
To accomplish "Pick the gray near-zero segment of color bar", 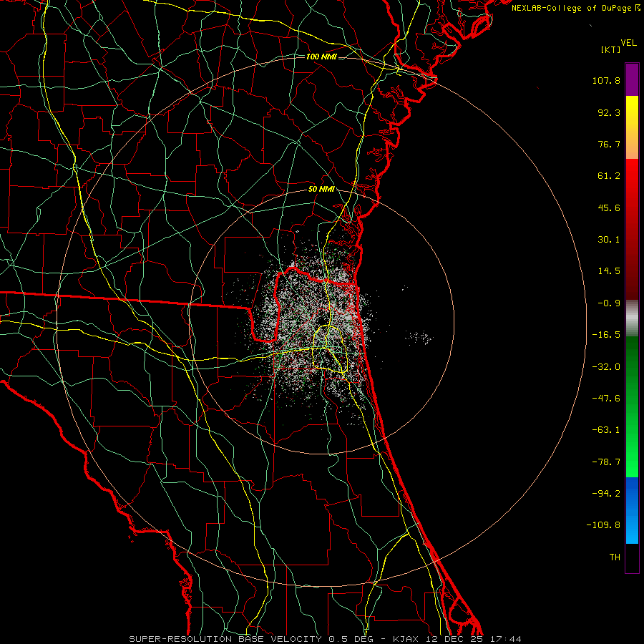I will coord(632,318).
